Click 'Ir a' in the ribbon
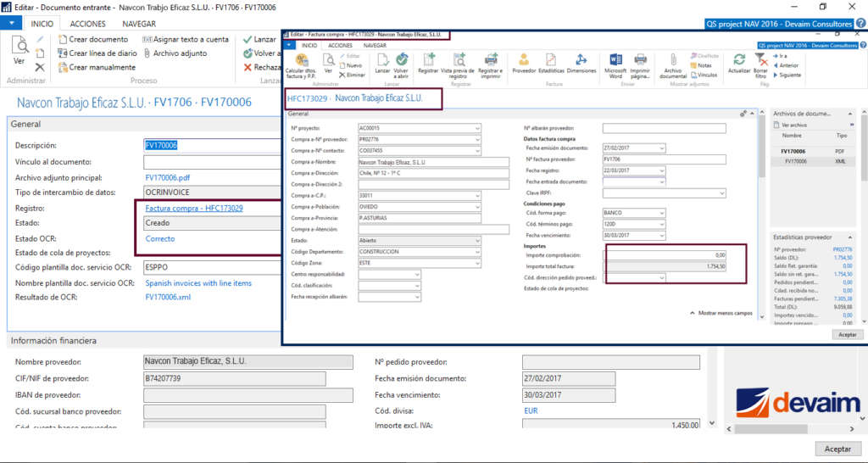Screen dimensions: 868x463 point(780,56)
